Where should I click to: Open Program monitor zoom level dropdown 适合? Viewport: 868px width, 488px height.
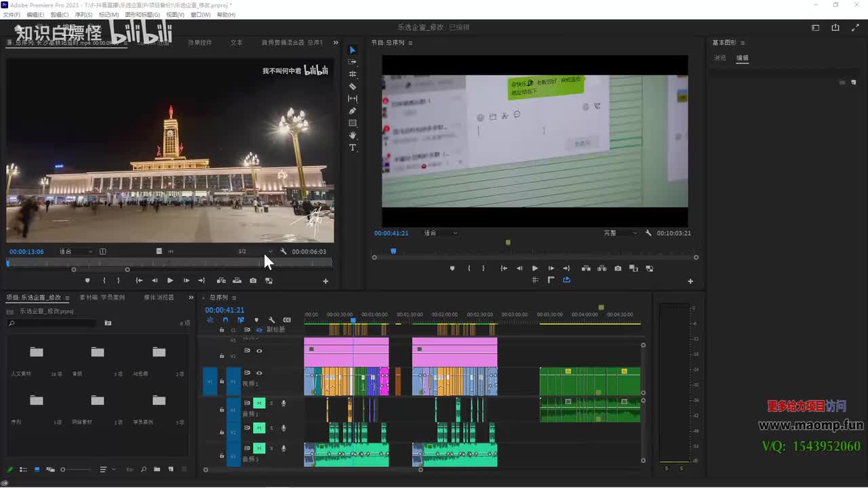tap(441, 233)
